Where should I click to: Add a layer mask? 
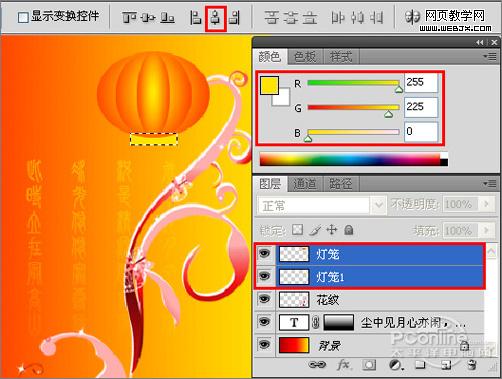click(x=369, y=365)
